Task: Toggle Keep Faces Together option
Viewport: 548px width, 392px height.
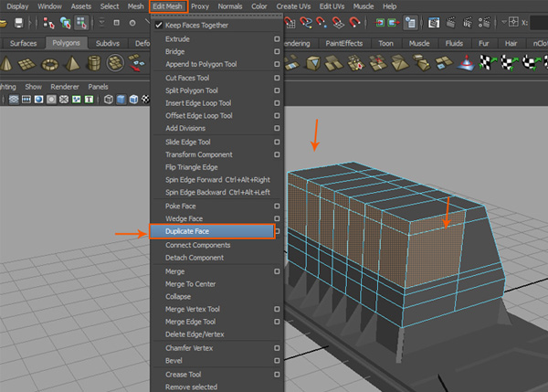Action: pos(196,26)
